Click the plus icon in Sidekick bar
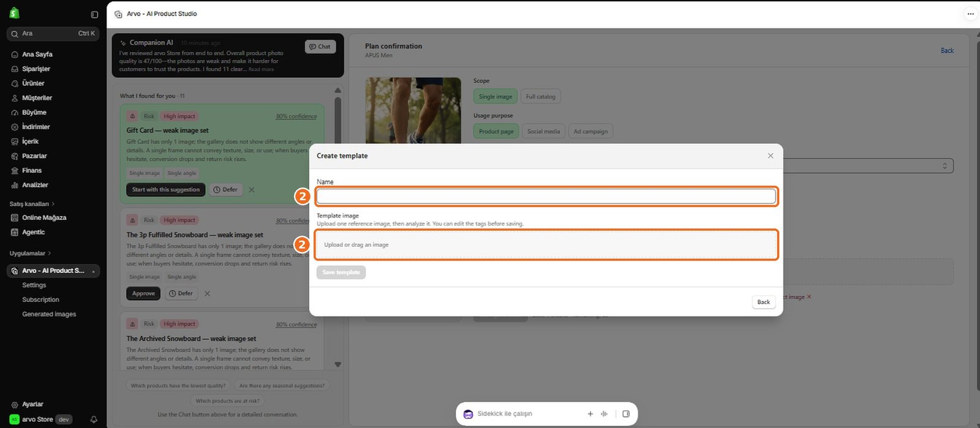980x428 pixels. pos(590,414)
